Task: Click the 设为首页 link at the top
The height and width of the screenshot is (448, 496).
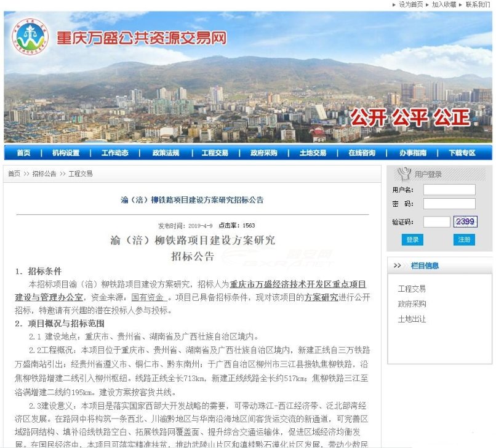Action: (x=411, y=4)
